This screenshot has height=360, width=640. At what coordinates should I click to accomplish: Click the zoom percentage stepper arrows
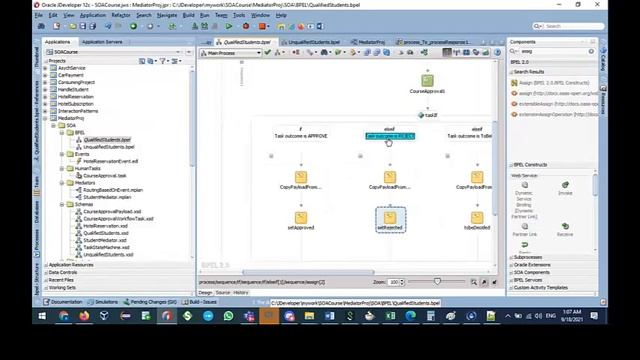pos(402,282)
